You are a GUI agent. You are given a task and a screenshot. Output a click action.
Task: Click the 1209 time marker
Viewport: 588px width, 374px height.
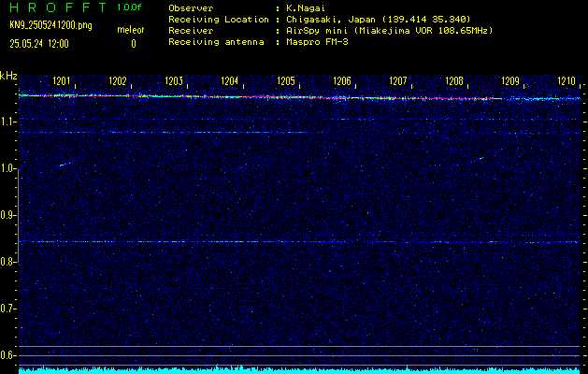pyautogui.click(x=510, y=81)
